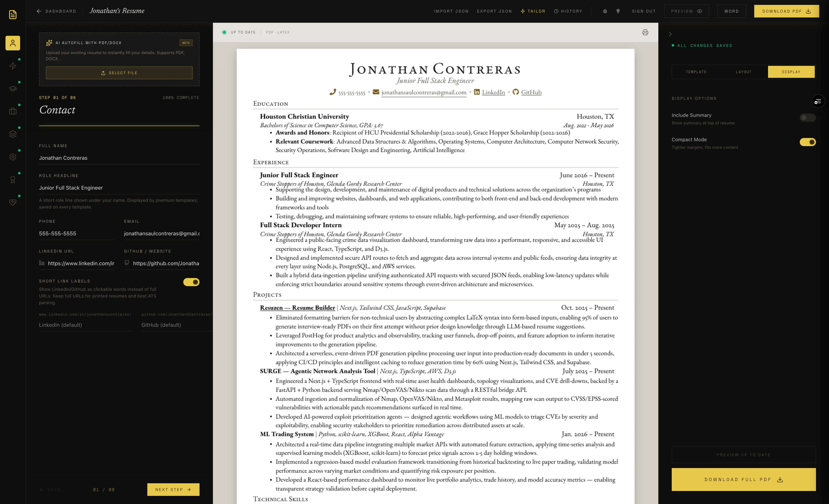Toggle the Include Summary switch
This screenshot has width=829, height=504.
(807, 118)
